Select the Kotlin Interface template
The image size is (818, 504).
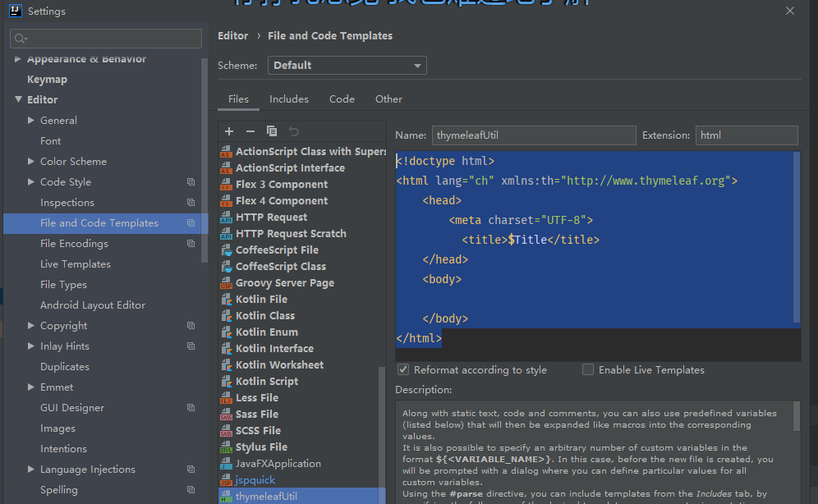(274, 349)
